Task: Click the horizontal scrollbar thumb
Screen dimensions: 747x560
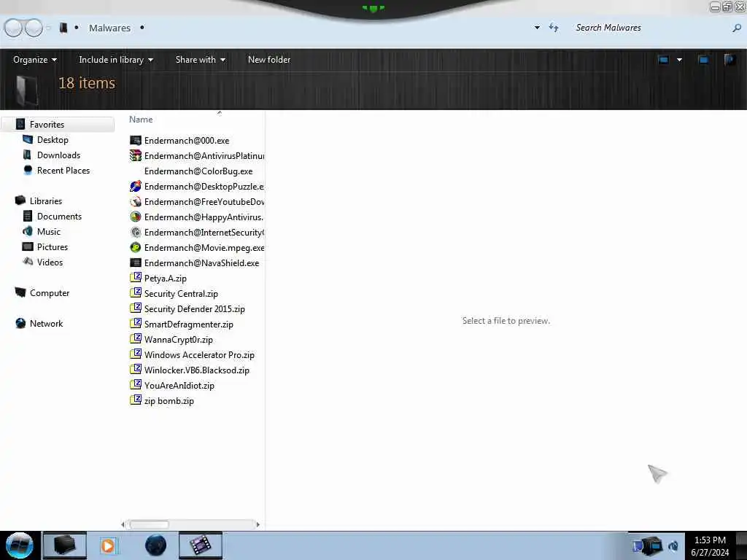Action: (150, 524)
